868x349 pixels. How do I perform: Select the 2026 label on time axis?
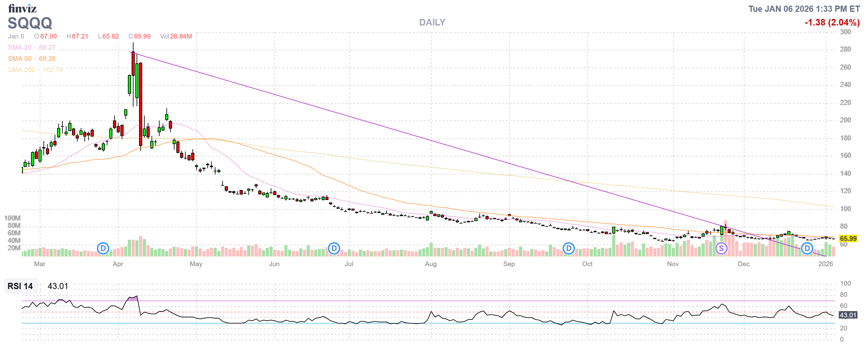pyautogui.click(x=825, y=264)
